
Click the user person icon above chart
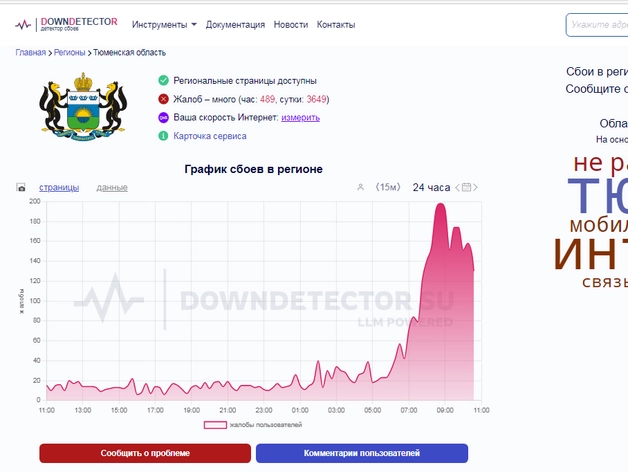(360, 187)
